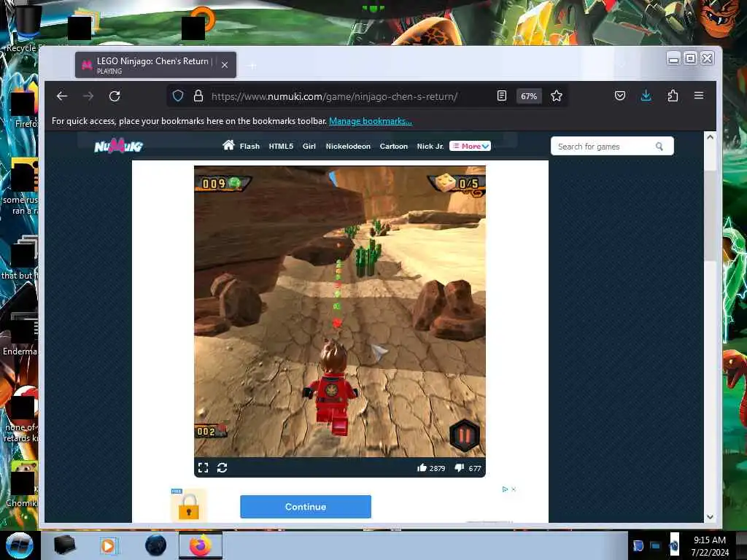Close the advertisement with X
Viewport: 747px width, 560px height.
[514, 489]
